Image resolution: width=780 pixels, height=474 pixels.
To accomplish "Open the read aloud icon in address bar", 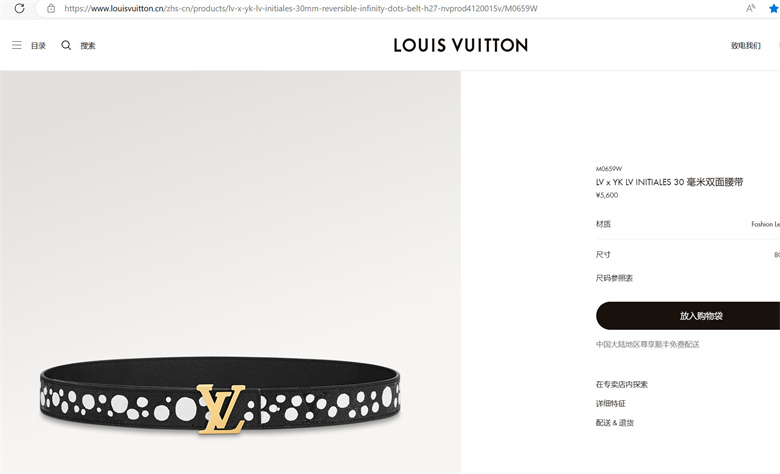I will [750, 8].
